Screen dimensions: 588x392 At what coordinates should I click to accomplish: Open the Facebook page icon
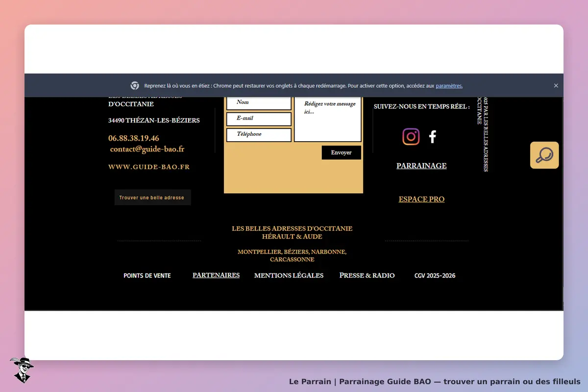point(432,137)
